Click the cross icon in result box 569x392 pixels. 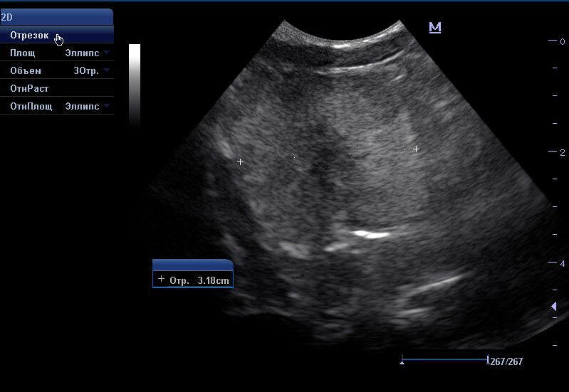click(161, 280)
